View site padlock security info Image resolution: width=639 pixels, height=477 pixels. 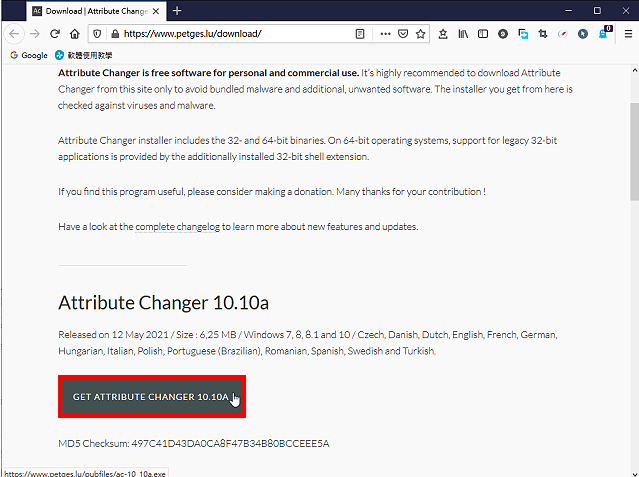pyautogui.click(x=115, y=34)
